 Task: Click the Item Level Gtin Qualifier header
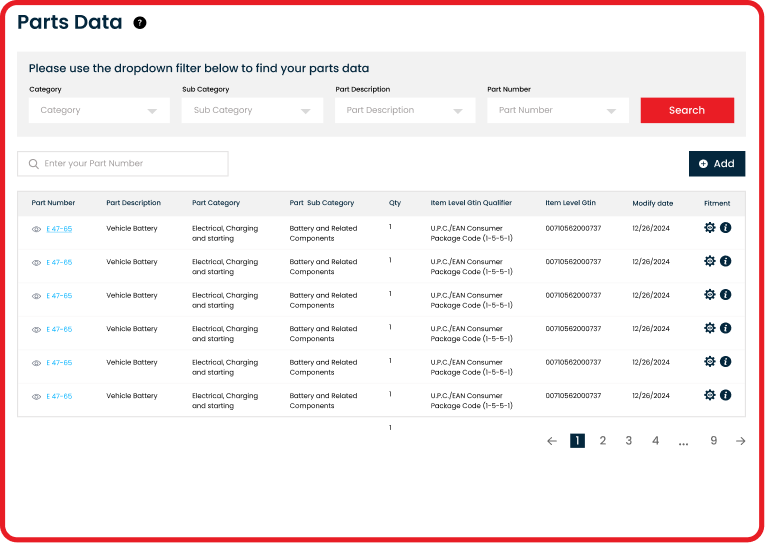[x=471, y=203]
